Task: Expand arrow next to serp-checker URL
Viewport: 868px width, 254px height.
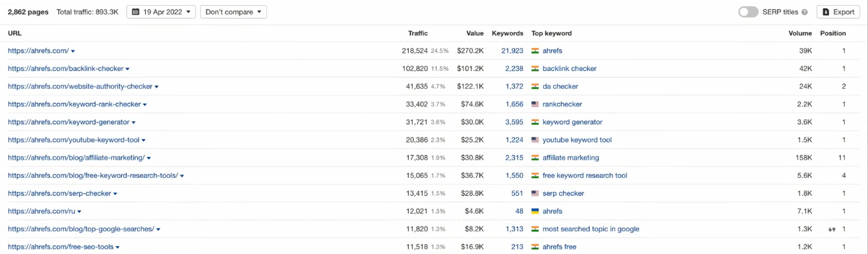Action: tap(115, 194)
